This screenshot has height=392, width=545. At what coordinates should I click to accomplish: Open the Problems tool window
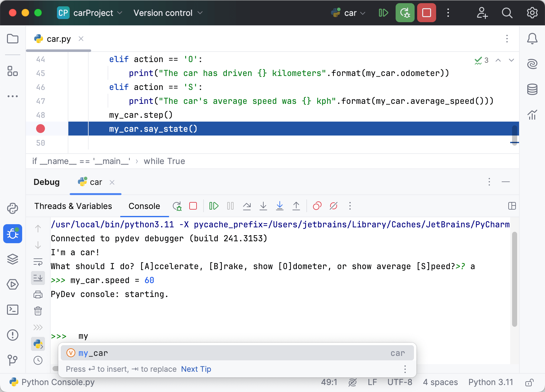pos(13,335)
